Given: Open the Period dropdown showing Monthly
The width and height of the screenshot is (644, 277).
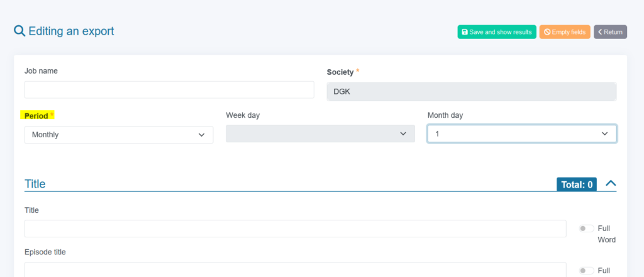Looking at the screenshot, I should tap(119, 135).
